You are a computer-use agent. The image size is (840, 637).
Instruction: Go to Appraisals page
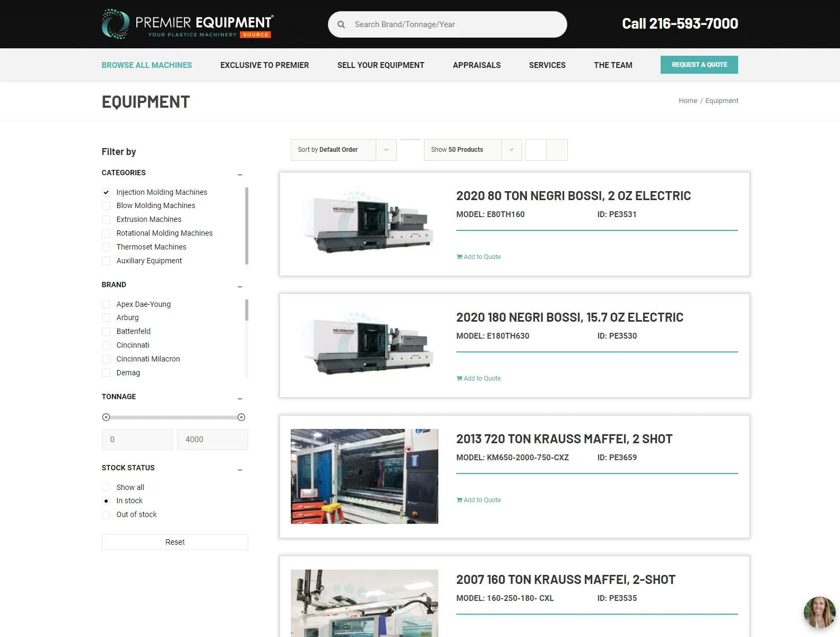tap(477, 65)
